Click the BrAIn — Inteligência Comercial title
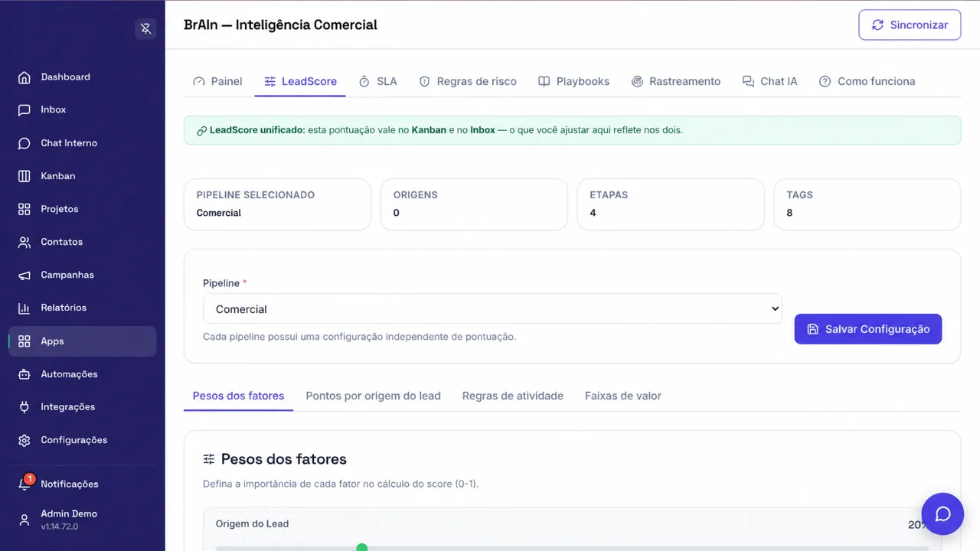The image size is (980, 551). pos(280,24)
